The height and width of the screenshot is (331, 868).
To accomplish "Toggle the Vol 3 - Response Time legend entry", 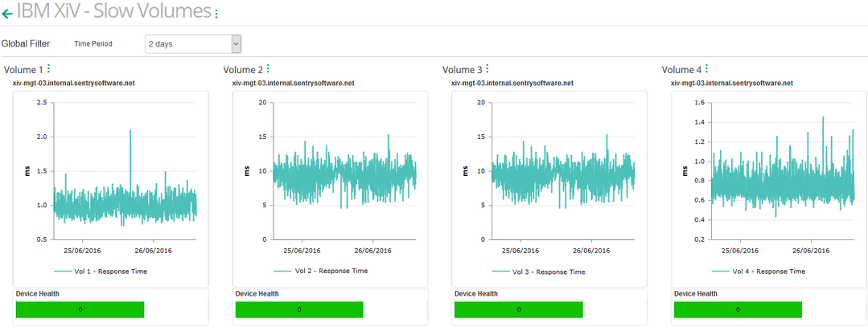I will (x=539, y=272).
